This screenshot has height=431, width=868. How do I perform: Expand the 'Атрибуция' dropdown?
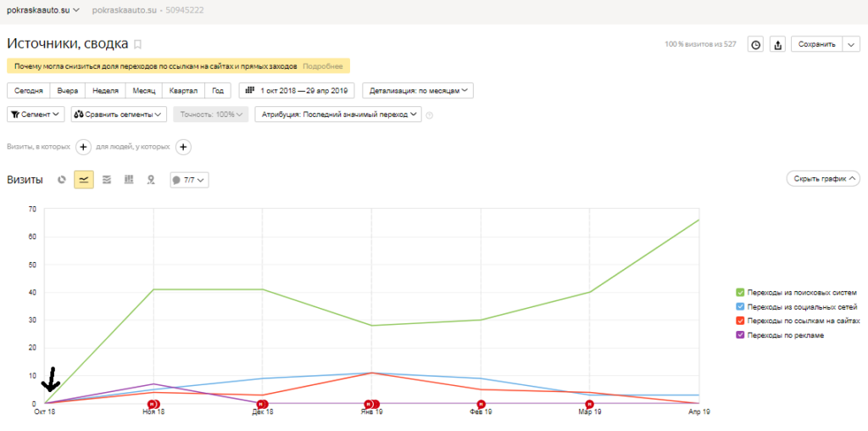tap(338, 115)
